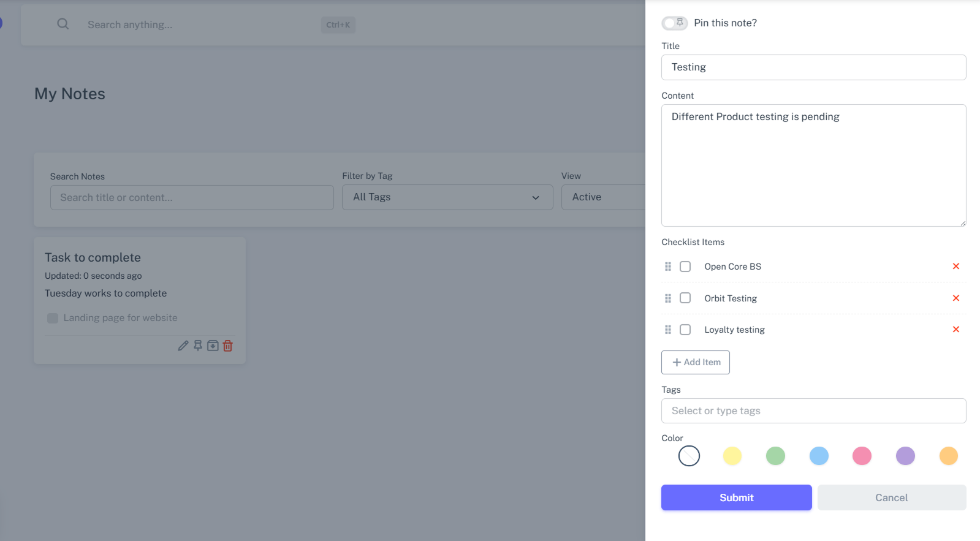
Task: Click the red trash delete icon
Action: (x=228, y=346)
